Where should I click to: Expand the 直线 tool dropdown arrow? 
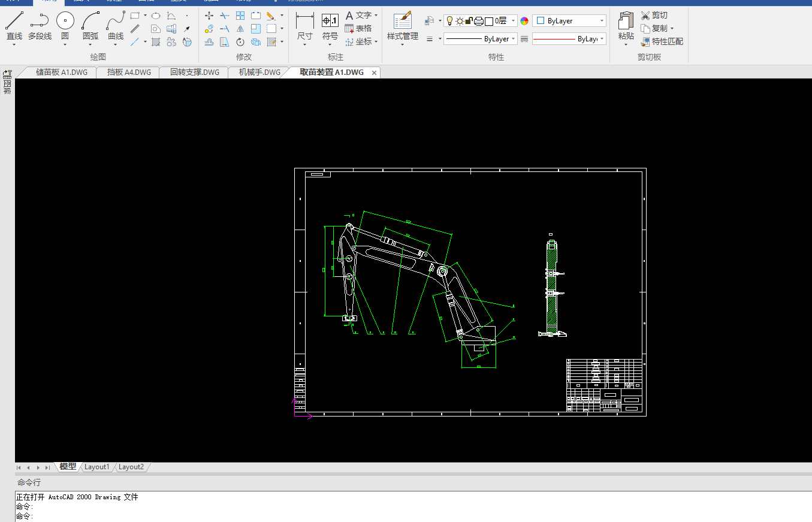coord(14,44)
